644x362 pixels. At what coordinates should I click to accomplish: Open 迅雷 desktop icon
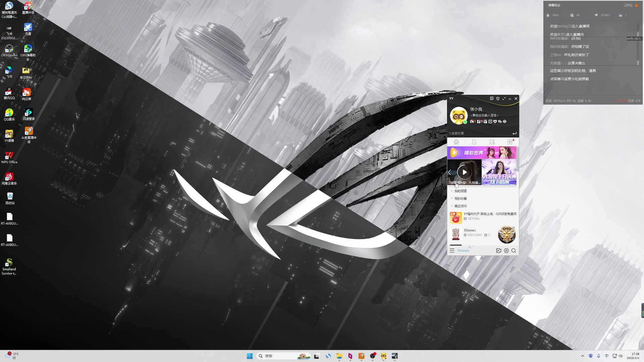click(x=28, y=29)
